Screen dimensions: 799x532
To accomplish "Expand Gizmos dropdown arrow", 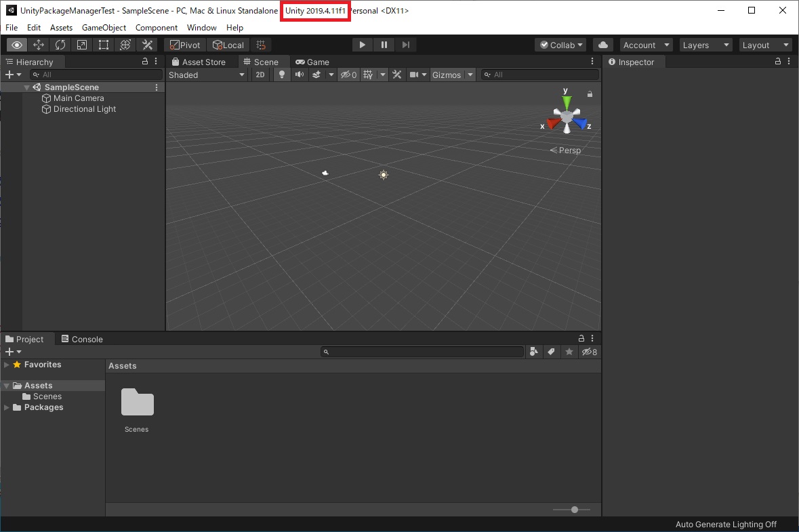I will [x=470, y=75].
